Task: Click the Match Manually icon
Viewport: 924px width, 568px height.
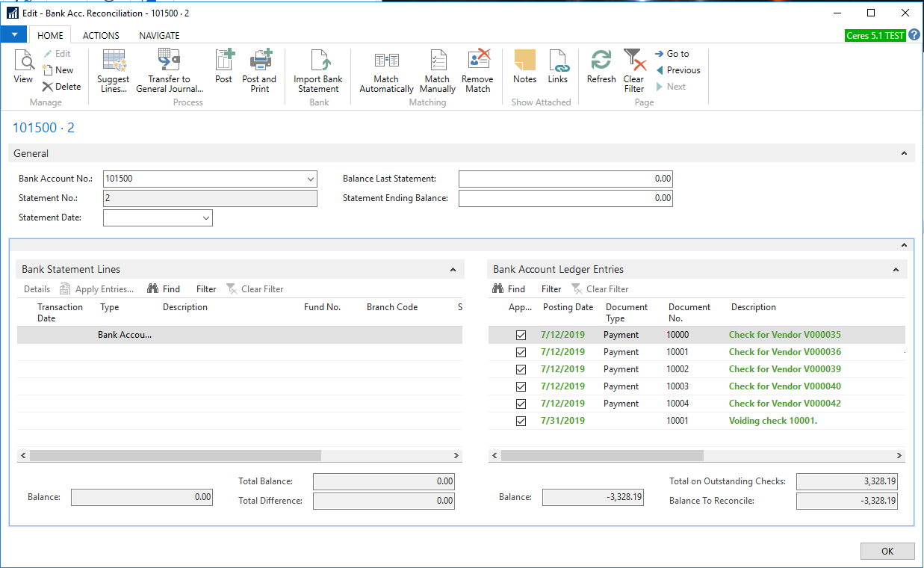Action: point(438,61)
